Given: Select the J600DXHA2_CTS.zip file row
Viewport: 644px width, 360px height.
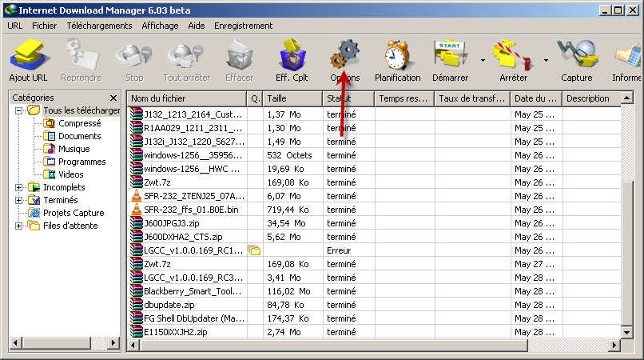Looking at the screenshot, I should (374, 237).
